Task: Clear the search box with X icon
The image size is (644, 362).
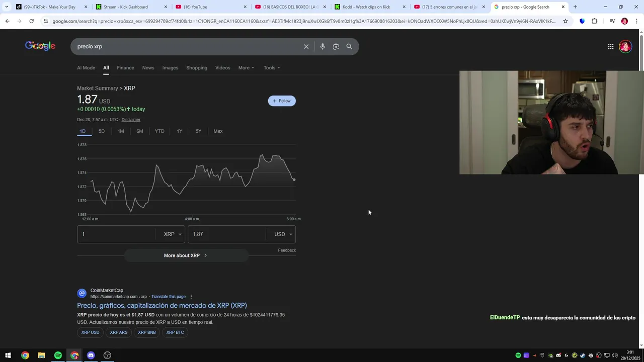Action: coord(306,46)
